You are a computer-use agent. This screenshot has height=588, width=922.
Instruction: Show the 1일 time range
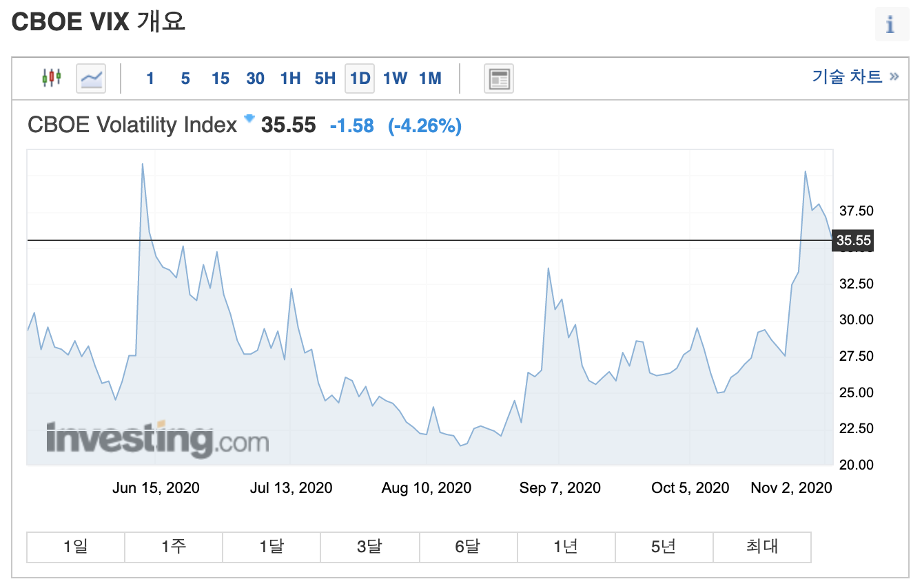point(76,547)
